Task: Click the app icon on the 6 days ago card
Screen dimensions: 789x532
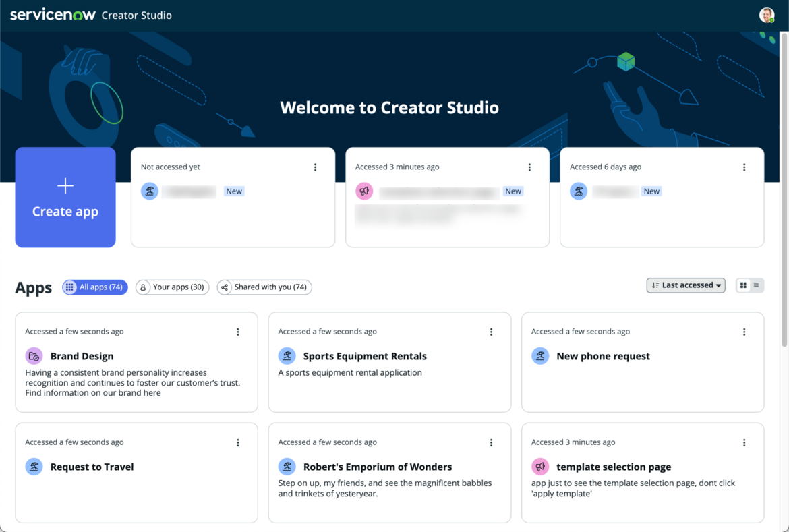Action: click(x=578, y=191)
